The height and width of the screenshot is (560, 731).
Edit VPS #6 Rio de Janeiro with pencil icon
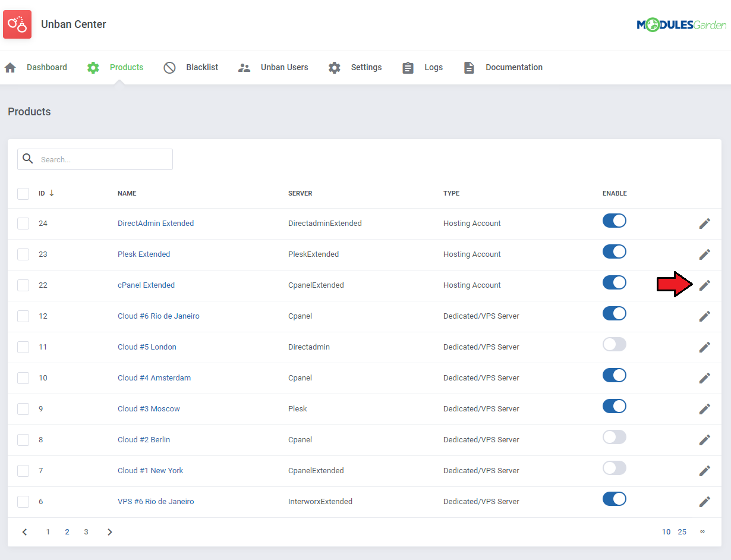705,502
